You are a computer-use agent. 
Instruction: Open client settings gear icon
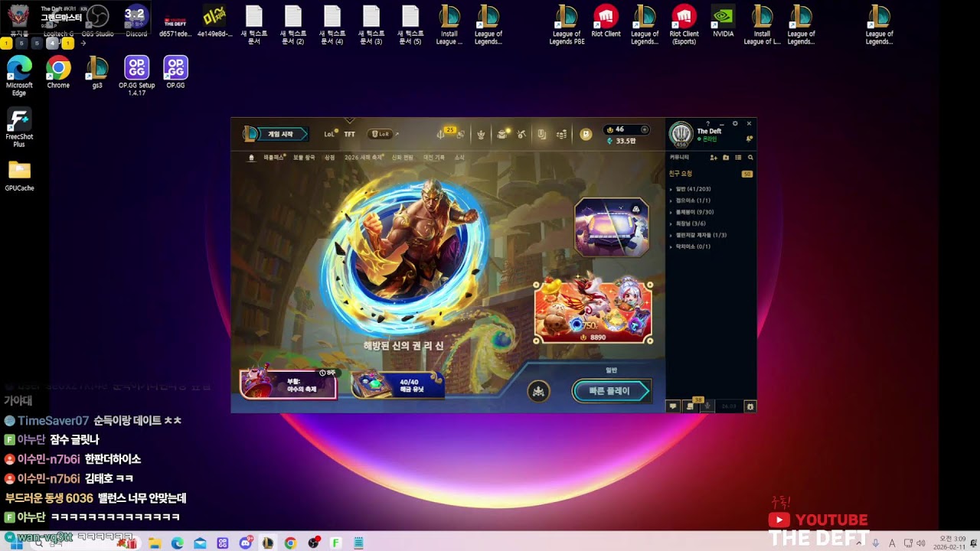click(x=735, y=123)
